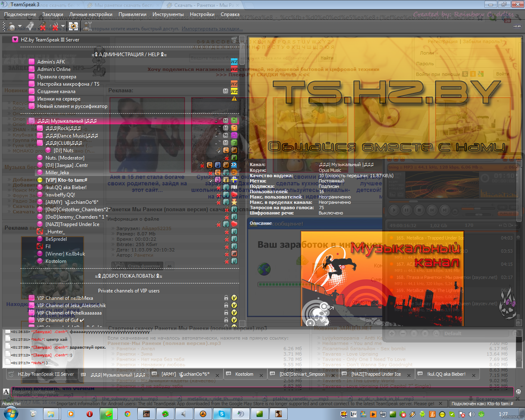Select the Новый клиент и руссификатор channel
The width and height of the screenshot is (525, 420).
[x=72, y=106]
